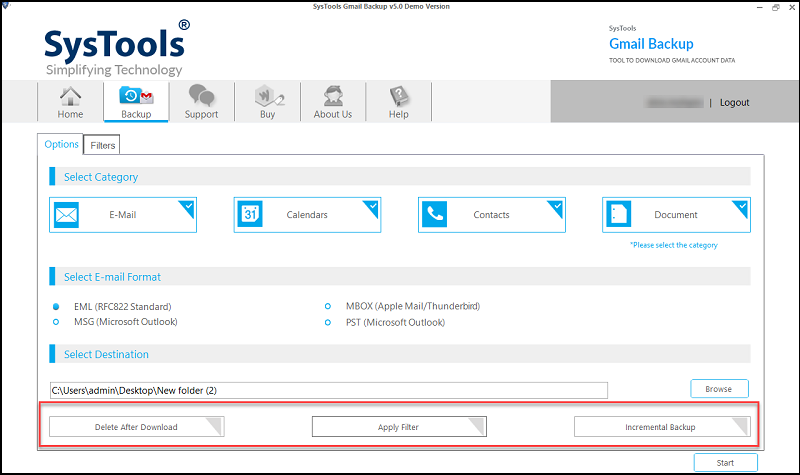Viewport: 800px width, 475px height.
Task: Select MBOX (Apple Mail/Thunderbird) format
Action: (x=328, y=306)
